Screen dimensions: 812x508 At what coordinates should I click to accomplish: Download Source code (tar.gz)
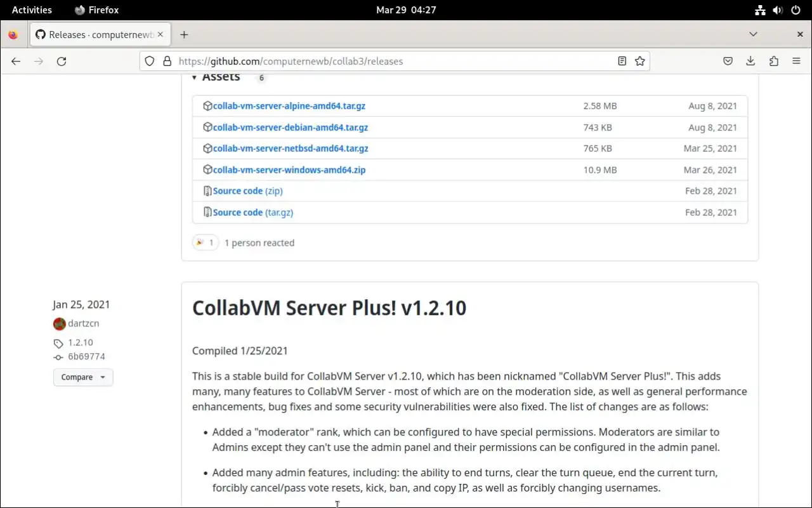(x=253, y=212)
